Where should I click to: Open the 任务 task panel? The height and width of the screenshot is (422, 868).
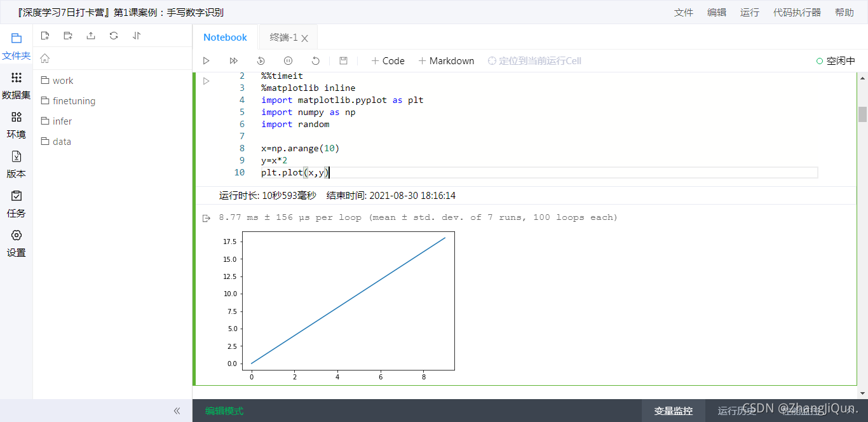pyautogui.click(x=17, y=204)
